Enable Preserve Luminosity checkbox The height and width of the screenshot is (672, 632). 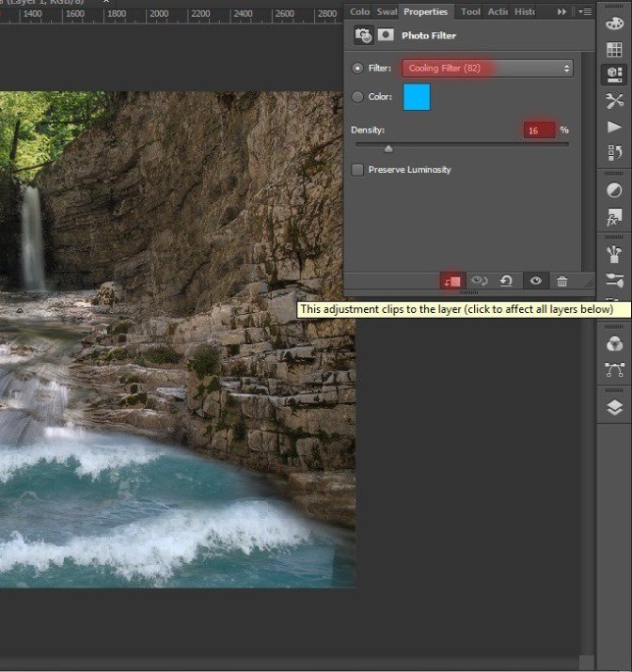coord(357,170)
